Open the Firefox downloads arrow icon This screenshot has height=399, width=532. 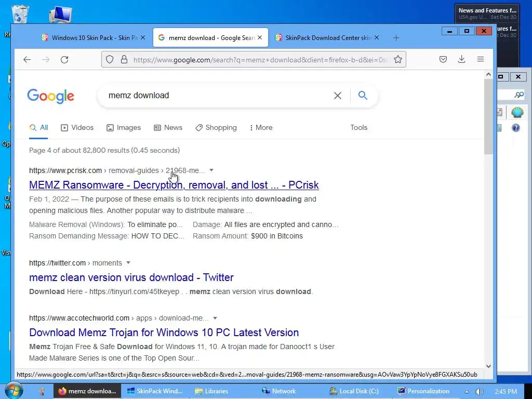tap(461, 59)
